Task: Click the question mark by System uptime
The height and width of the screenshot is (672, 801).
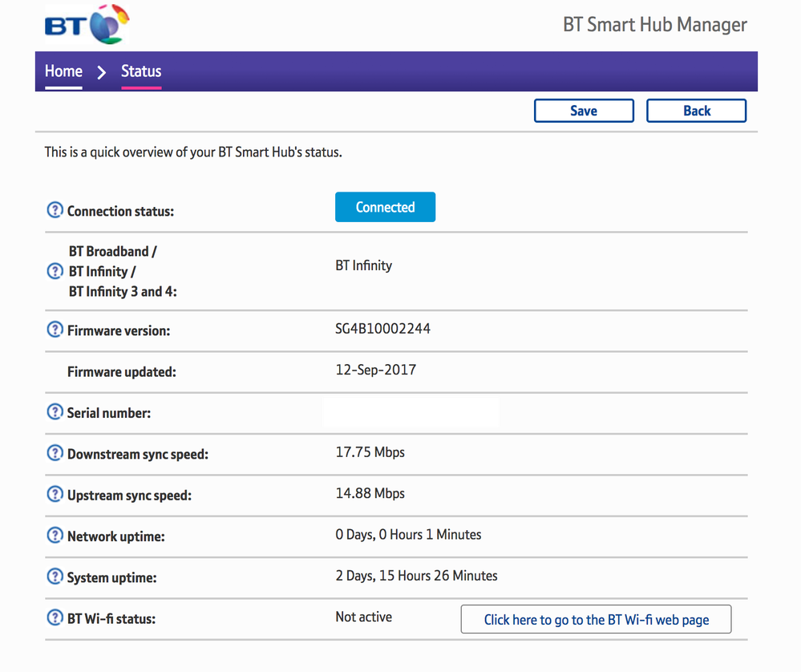Action: (55, 577)
